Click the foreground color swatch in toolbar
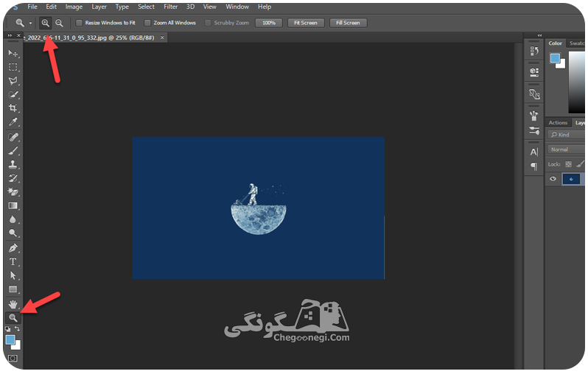 (10, 339)
